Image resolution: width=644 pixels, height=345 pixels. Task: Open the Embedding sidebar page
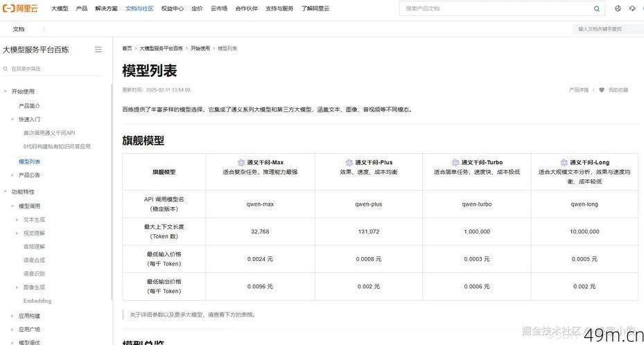click(x=37, y=301)
